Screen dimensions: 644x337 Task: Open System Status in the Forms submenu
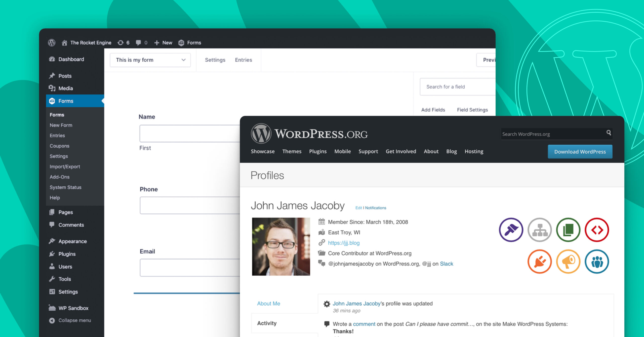click(65, 187)
